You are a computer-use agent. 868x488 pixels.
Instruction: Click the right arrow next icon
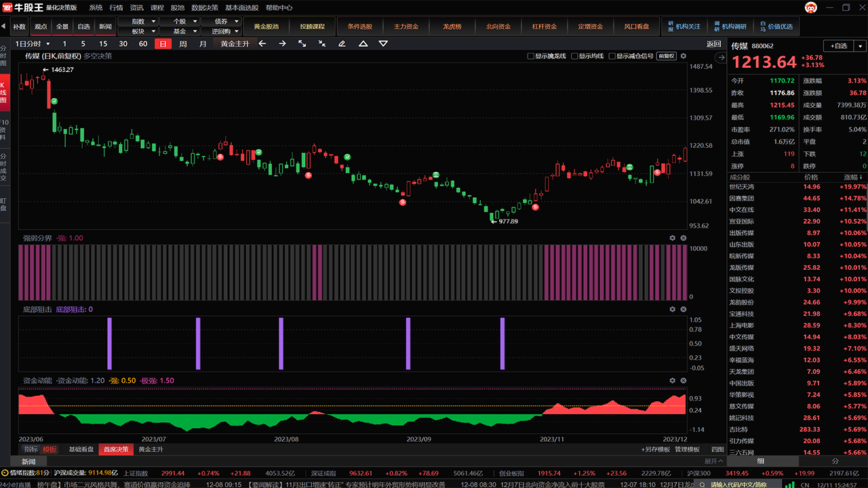282,43
